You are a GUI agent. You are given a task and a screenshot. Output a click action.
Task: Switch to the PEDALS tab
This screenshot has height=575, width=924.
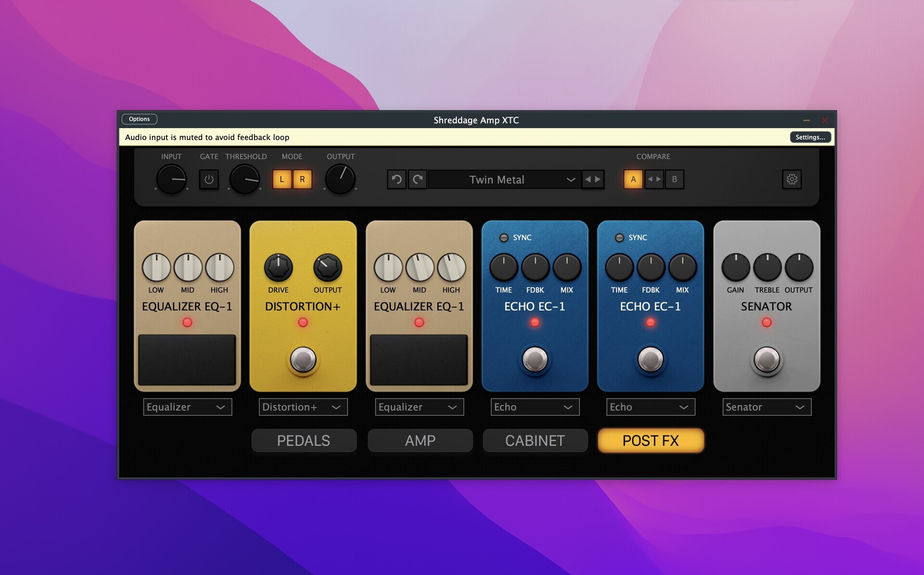tap(304, 441)
